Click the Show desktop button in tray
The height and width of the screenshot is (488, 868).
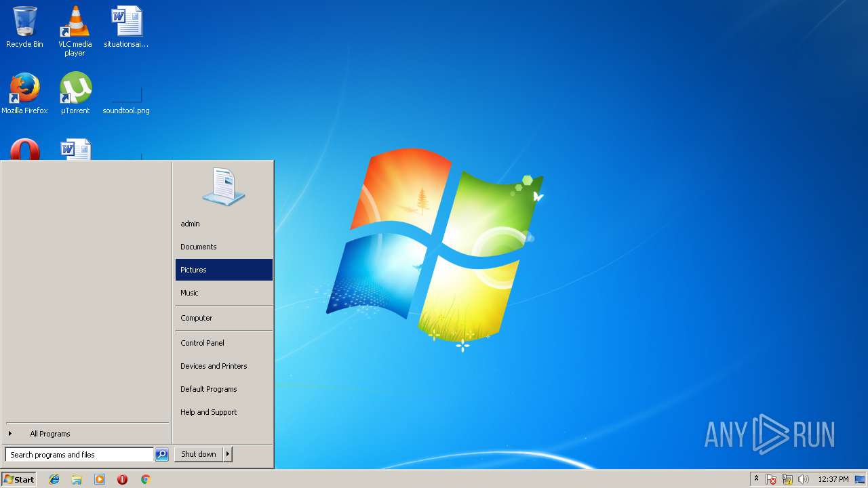click(860, 479)
